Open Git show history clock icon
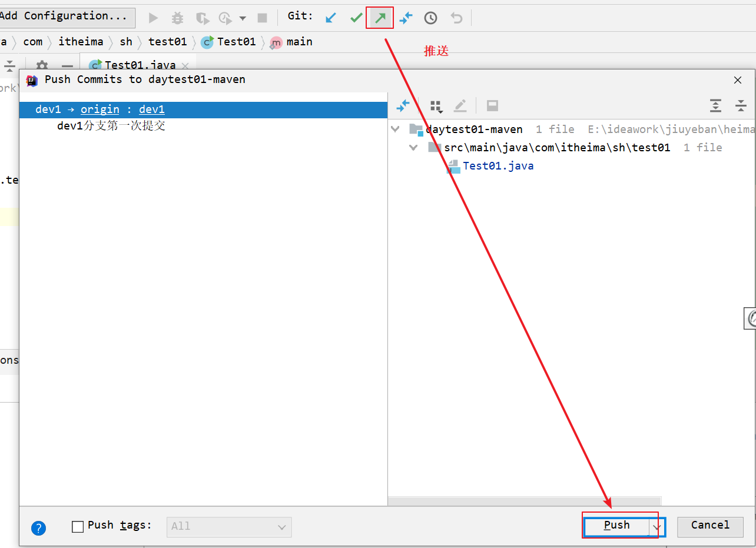Image resolution: width=756 pixels, height=548 pixels. tap(431, 18)
